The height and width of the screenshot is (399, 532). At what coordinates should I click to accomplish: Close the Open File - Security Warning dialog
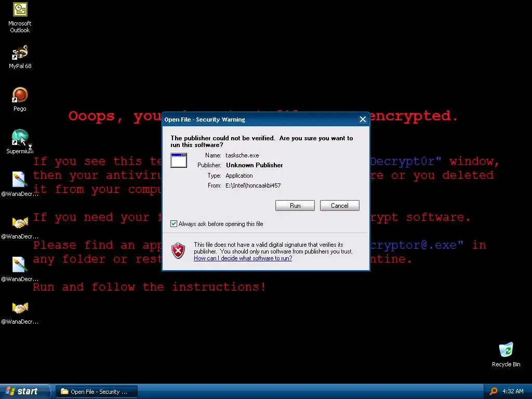[x=363, y=119]
